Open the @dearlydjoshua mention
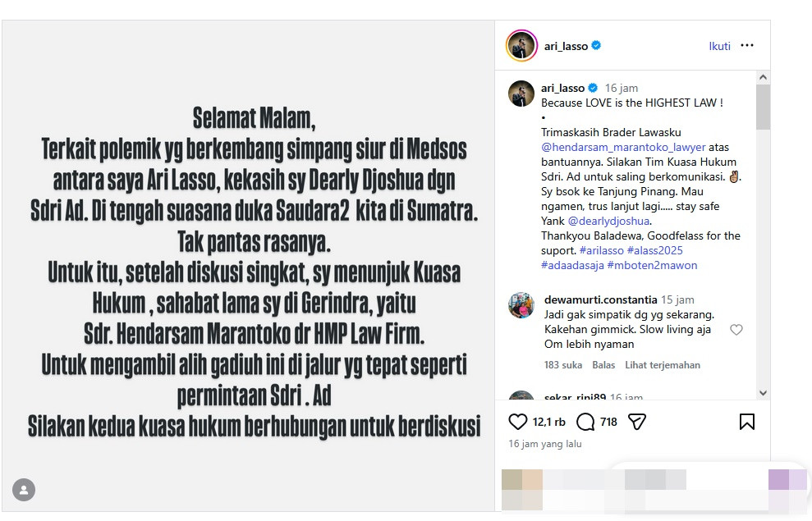 [x=609, y=221]
